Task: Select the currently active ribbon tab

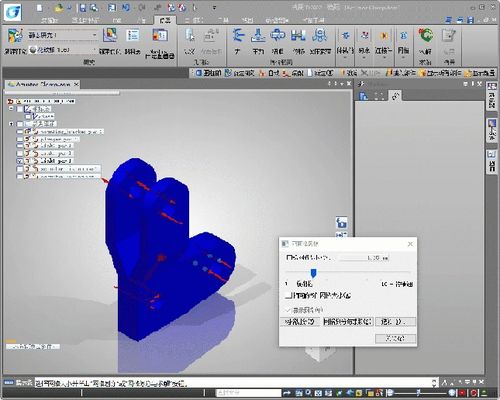Action: (165, 20)
